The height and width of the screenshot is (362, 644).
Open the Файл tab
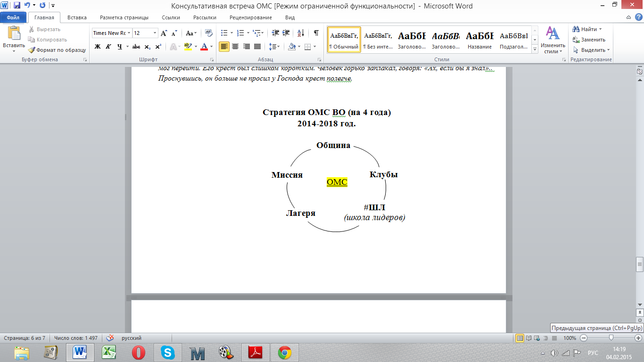click(x=13, y=17)
